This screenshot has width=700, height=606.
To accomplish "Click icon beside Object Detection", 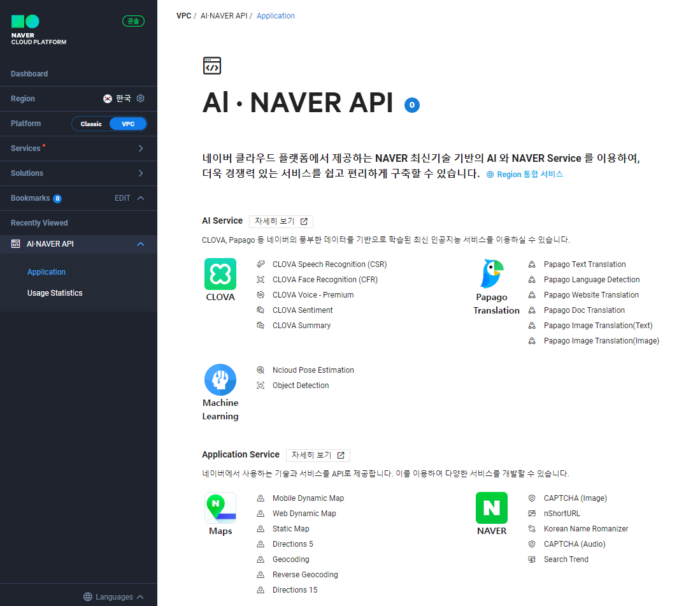I will click(x=261, y=386).
